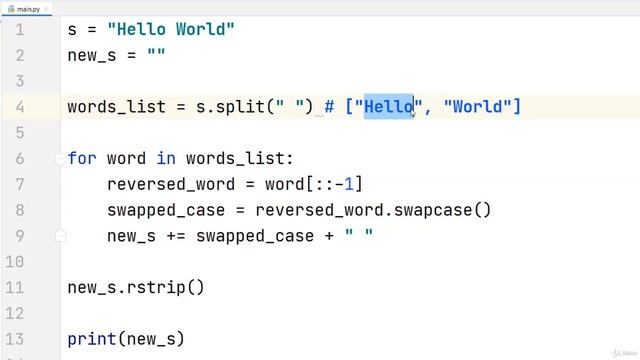Click the highlighted Hello in the comment
The height and width of the screenshot is (360, 640).
pyautogui.click(x=389, y=107)
